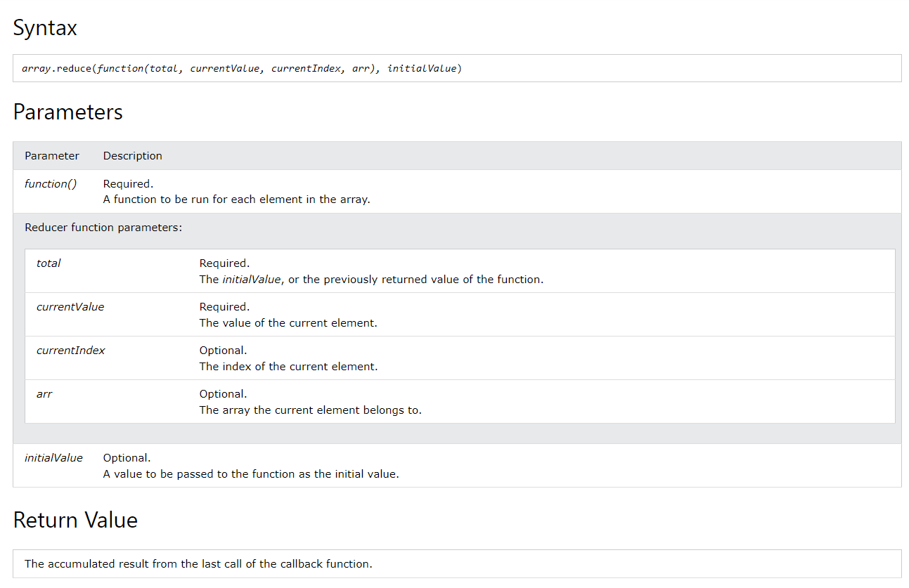Select the arr parameter name in the table

pyautogui.click(x=44, y=394)
